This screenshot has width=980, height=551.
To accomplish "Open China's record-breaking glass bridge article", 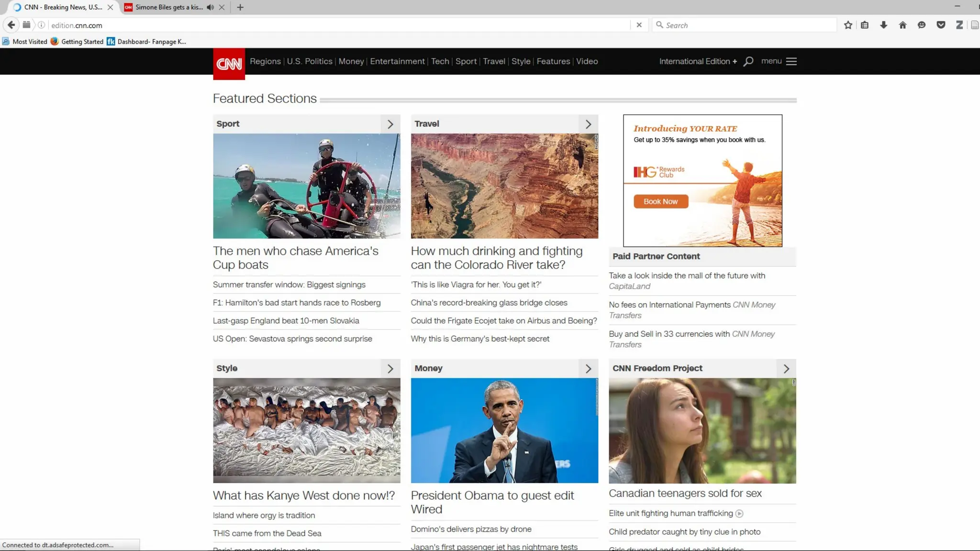I will [489, 303].
